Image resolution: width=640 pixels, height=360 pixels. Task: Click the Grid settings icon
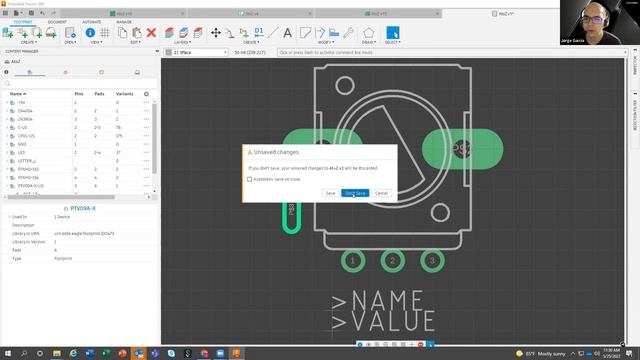[x=105, y=33]
